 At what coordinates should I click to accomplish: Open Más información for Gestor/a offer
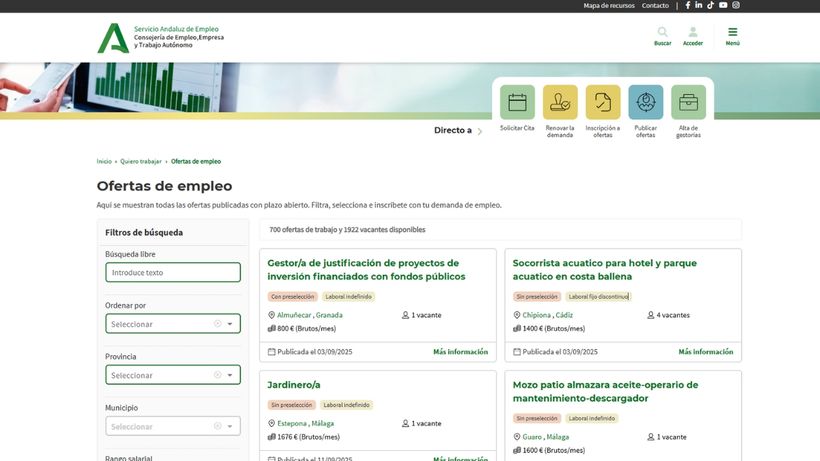point(460,352)
